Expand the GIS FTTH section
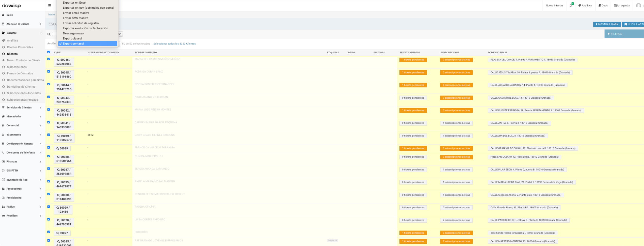Image resolution: width=644 pixels, height=246 pixels. [x=22, y=171]
